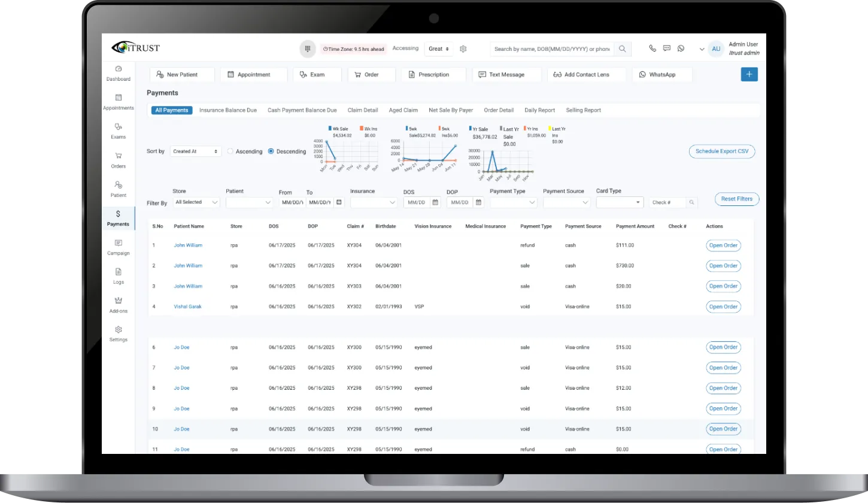Screen dimensions: 868x503
Task: Open Patient section in sidebar
Action: pyautogui.click(x=119, y=185)
